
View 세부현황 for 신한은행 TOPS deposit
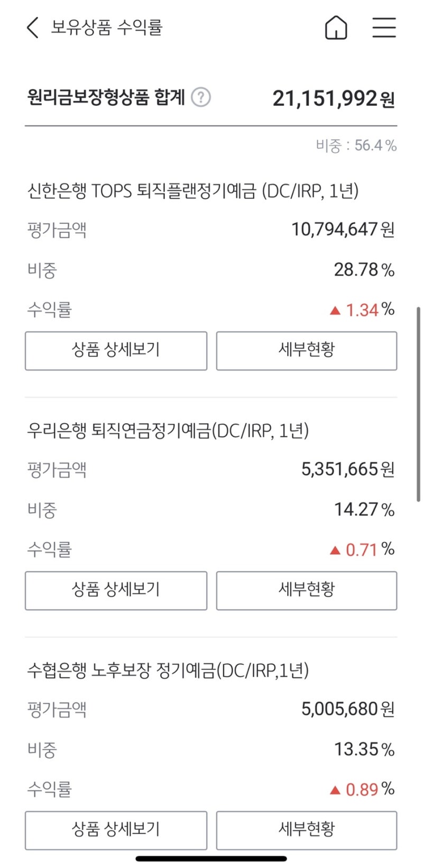click(x=307, y=351)
